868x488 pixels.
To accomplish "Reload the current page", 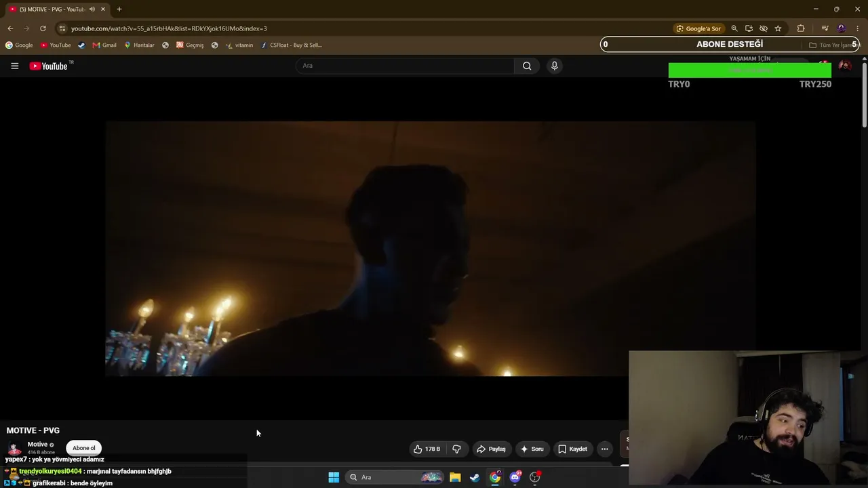I will tap(43, 28).
